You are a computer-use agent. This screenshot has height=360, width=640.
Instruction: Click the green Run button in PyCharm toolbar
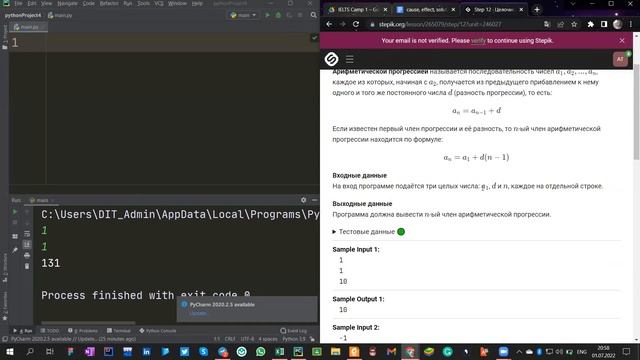(x=267, y=15)
